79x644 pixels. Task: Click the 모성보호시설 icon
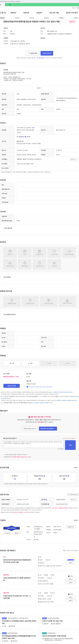point(39,264)
